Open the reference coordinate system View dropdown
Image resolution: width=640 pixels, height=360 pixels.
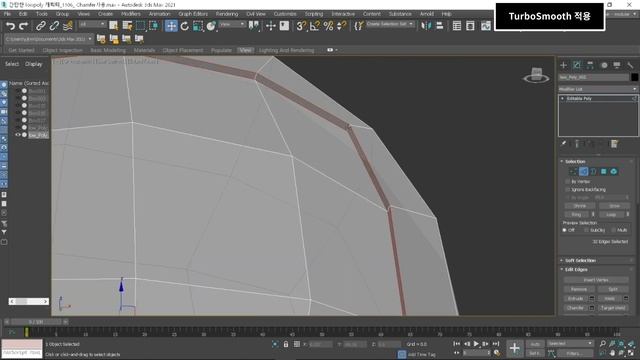coord(232,24)
